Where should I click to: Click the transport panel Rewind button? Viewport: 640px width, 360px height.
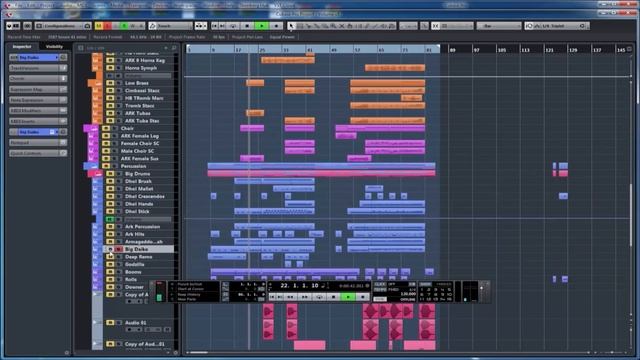(x=290, y=297)
